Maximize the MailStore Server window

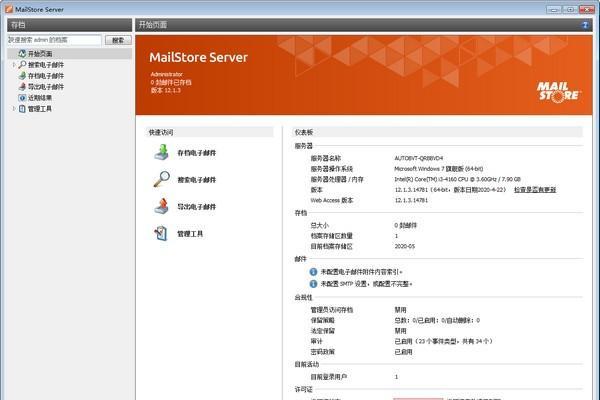tap(570, 9)
